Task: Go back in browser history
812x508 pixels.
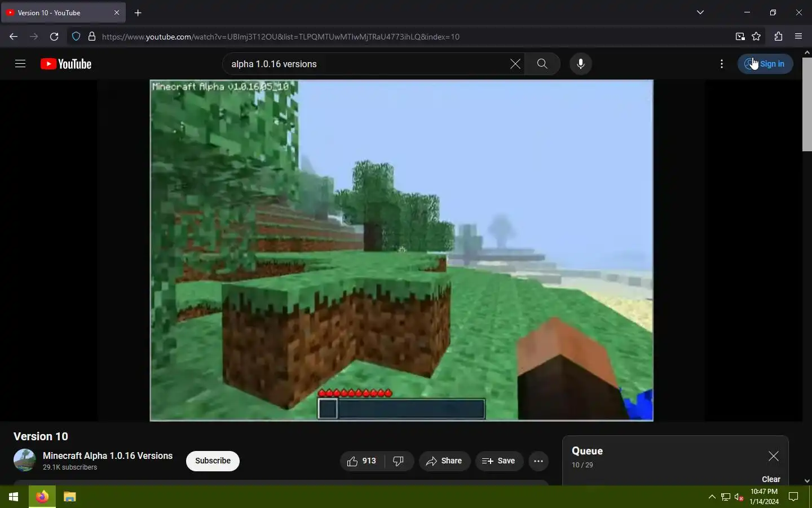Action: (14, 37)
